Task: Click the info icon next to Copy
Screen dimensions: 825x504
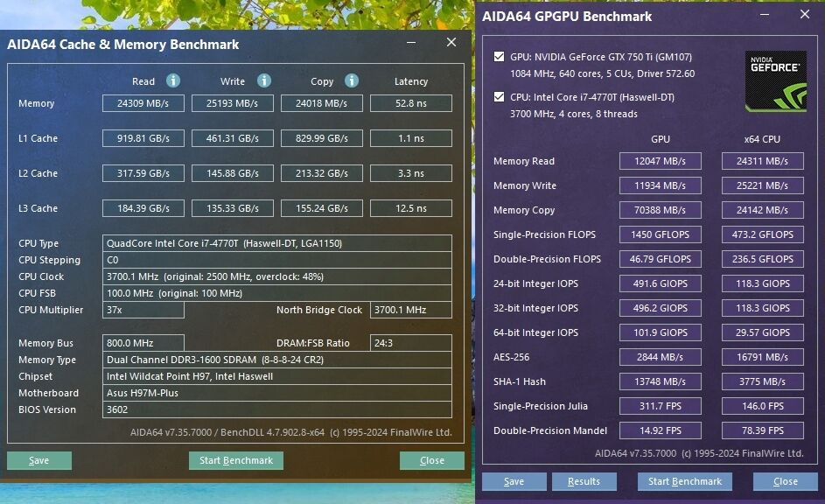Action: (352, 80)
